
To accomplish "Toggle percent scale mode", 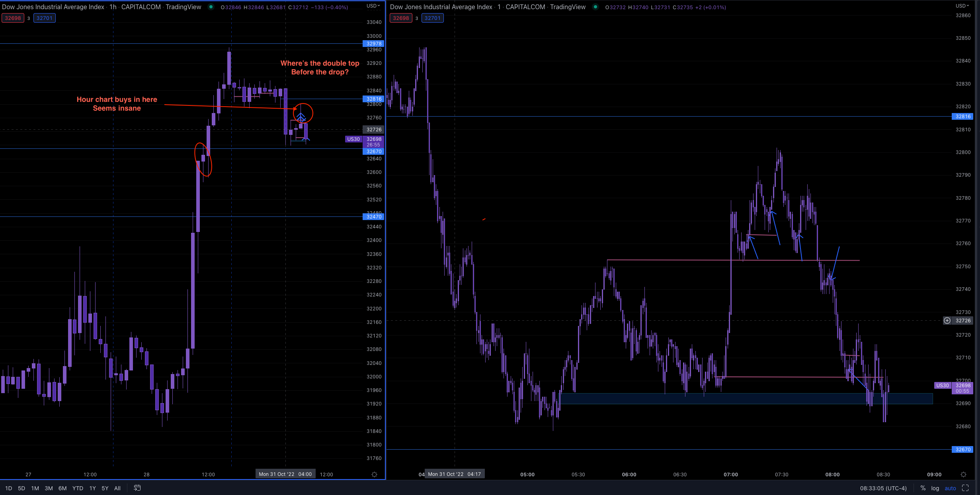I will 923,488.
